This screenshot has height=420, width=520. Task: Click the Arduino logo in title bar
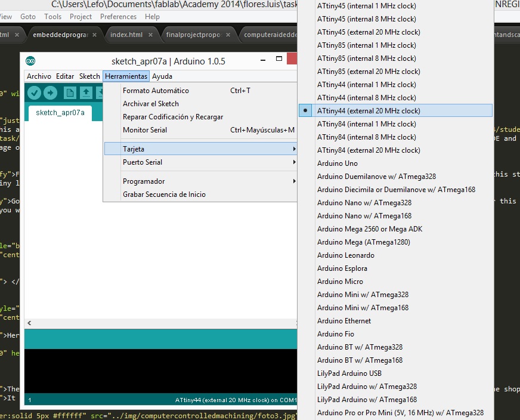pyautogui.click(x=30, y=61)
